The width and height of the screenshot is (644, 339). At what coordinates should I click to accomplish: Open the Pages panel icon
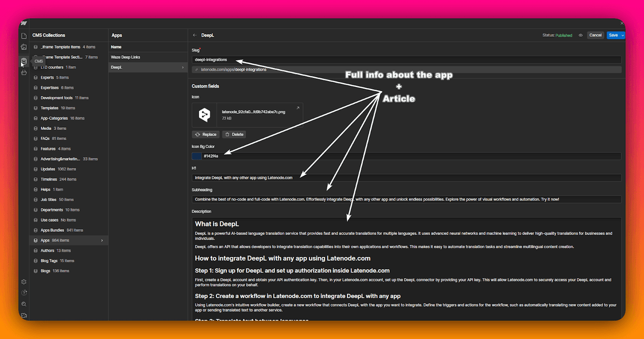pyautogui.click(x=24, y=35)
